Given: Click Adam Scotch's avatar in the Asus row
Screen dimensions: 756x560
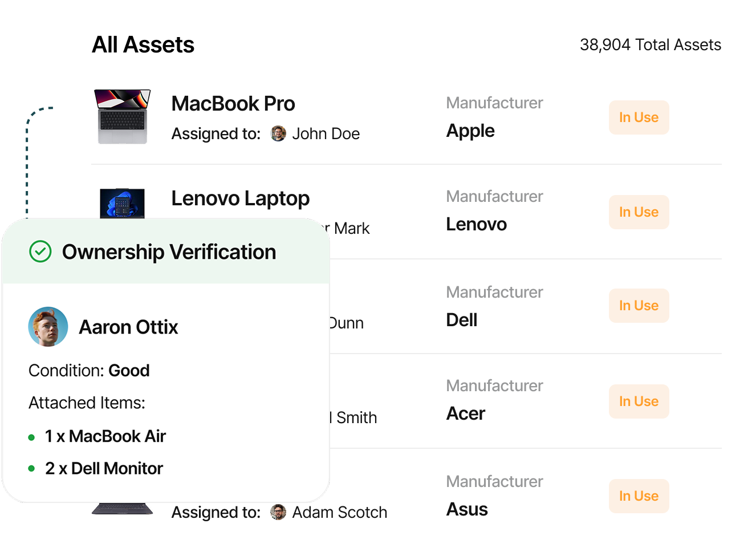Looking at the screenshot, I should click(x=278, y=512).
